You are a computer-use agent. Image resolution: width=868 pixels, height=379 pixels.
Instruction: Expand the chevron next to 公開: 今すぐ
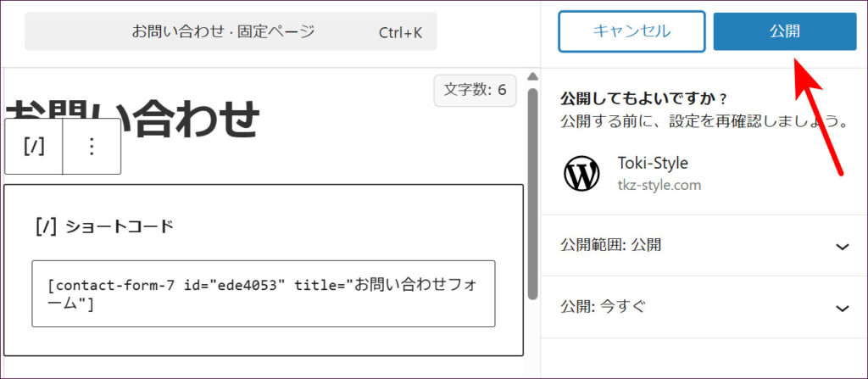[842, 308]
